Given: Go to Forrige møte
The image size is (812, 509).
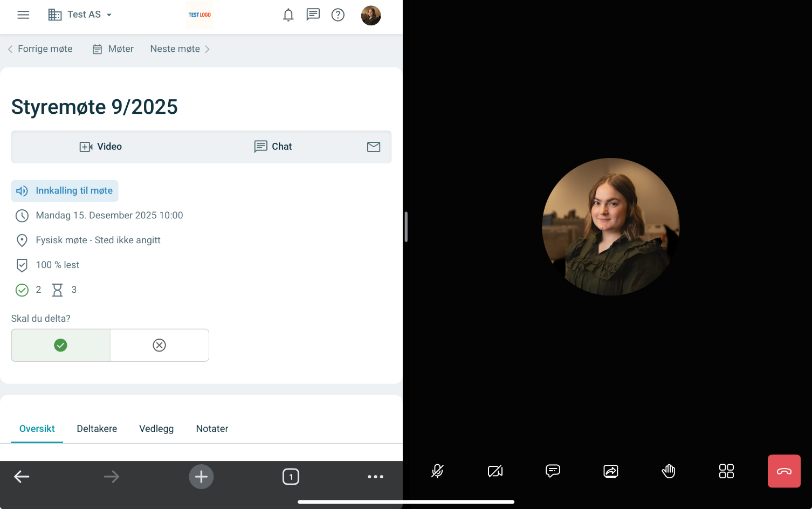Looking at the screenshot, I should pos(40,49).
